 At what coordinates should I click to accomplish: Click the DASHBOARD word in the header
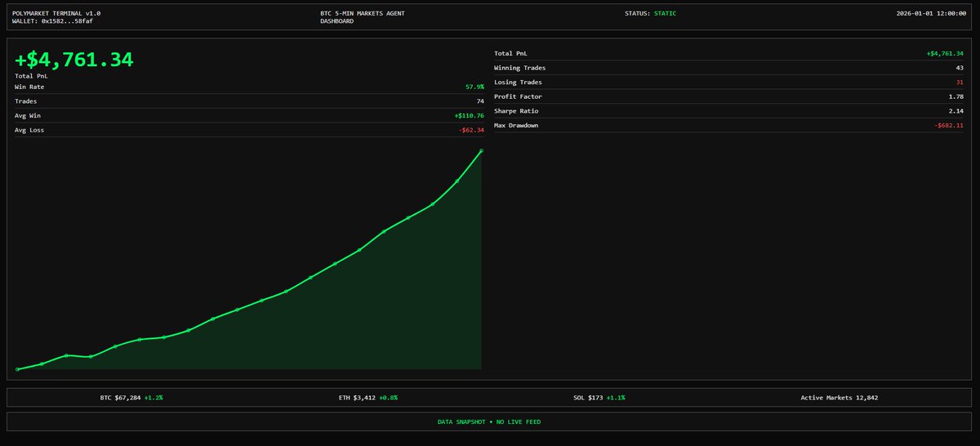336,21
